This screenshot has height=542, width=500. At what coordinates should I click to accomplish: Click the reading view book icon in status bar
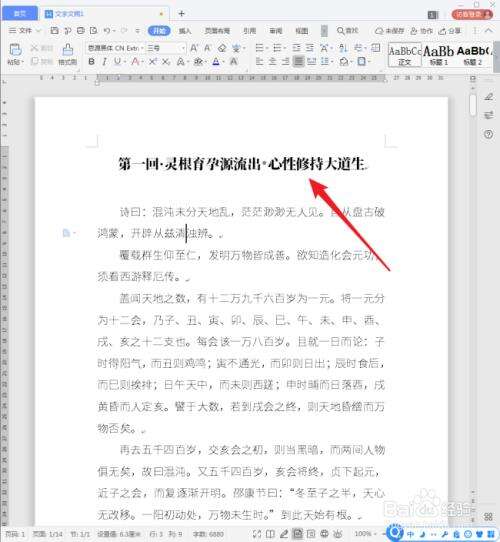[270, 534]
